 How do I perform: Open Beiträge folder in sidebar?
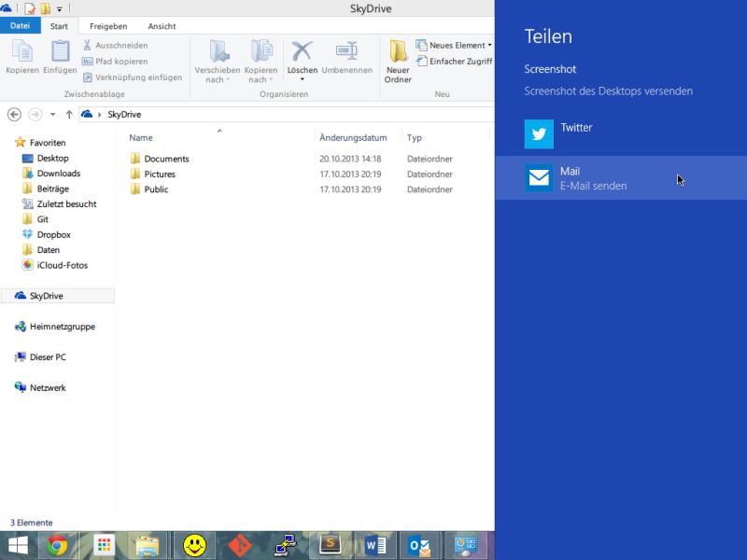pyautogui.click(x=53, y=189)
